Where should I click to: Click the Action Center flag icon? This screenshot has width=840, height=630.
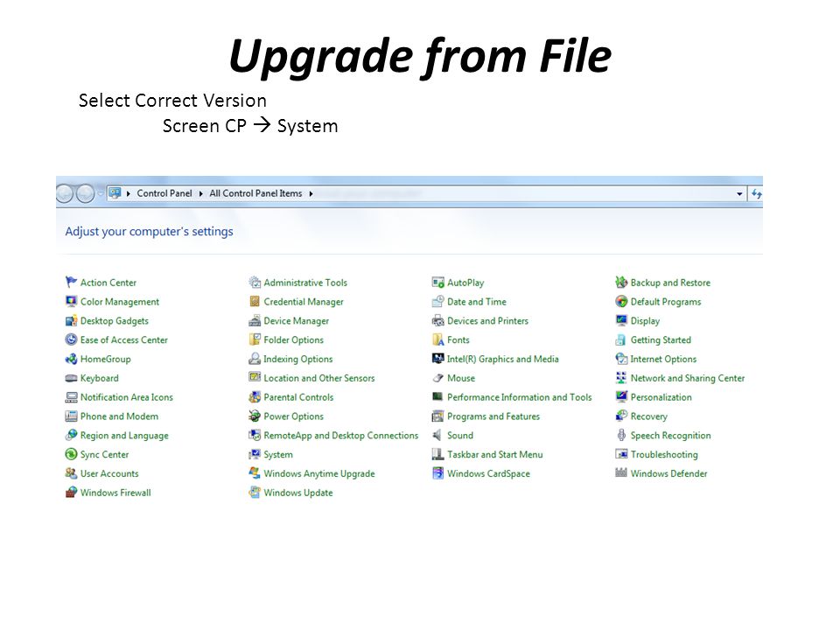71,282
